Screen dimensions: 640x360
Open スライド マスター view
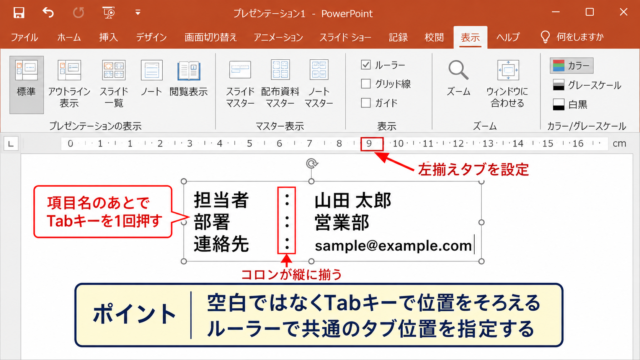click(240, 84)
